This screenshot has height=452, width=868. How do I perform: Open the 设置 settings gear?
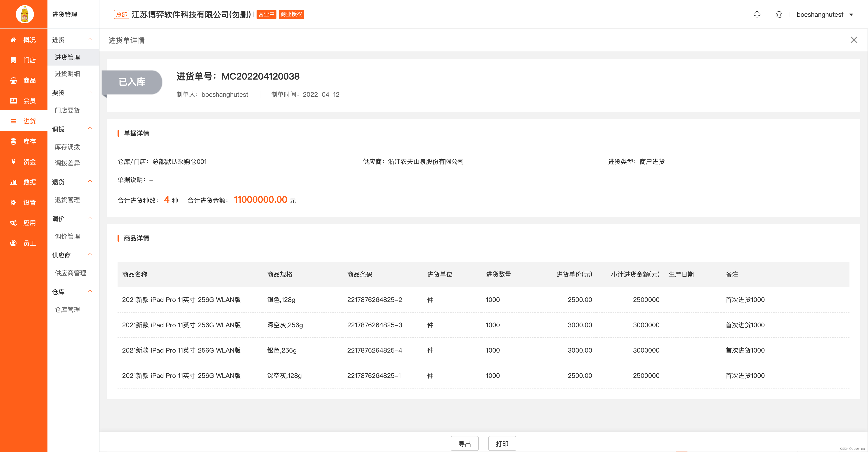[x=14, y=202]
